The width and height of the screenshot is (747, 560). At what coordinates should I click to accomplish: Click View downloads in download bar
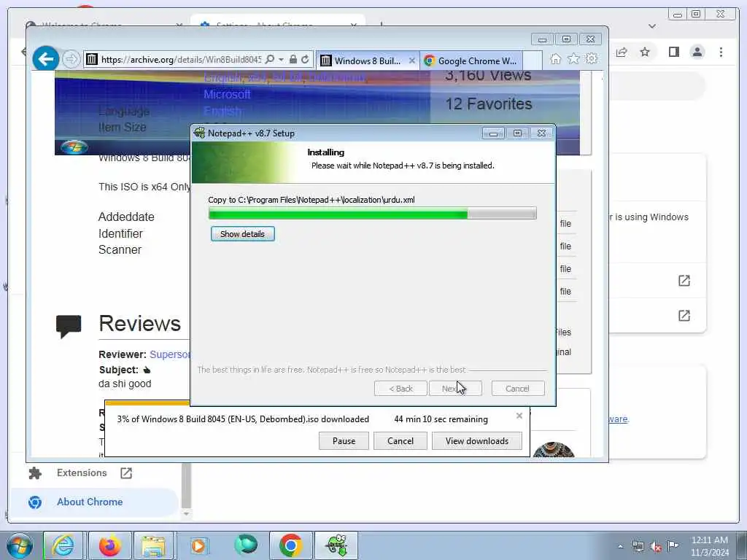point(477,441)
